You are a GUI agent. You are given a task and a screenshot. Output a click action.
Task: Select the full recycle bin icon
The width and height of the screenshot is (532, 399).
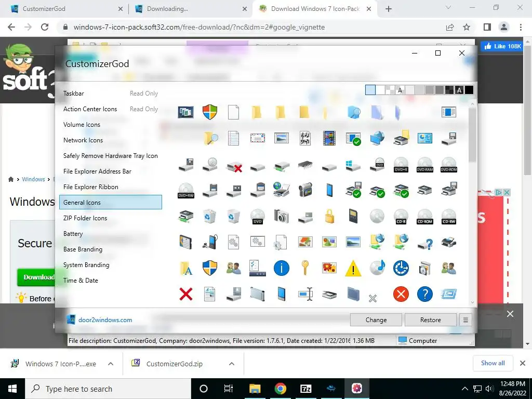(210, 216)
